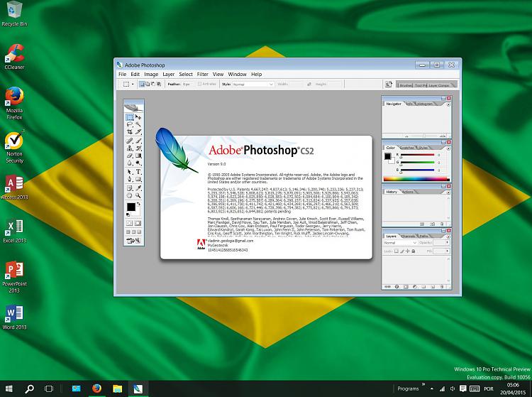Open the File menu
The width and height of the screenshot is (532, 397).
tap(122, 74)
